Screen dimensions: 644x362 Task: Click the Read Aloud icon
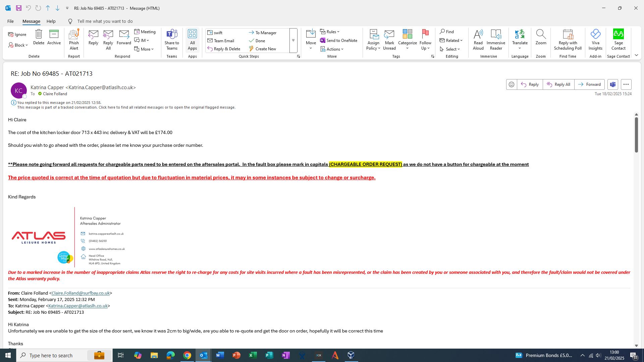click(478, 39)
